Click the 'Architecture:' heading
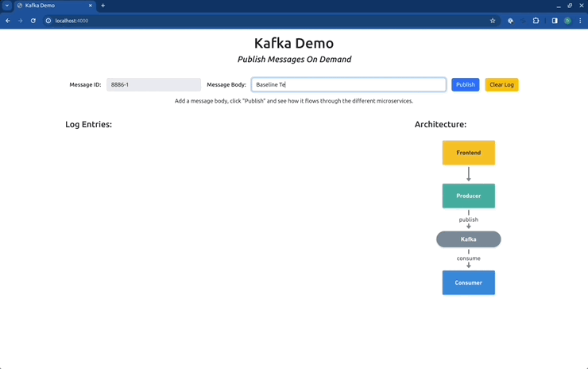 (x=441, y=124)
